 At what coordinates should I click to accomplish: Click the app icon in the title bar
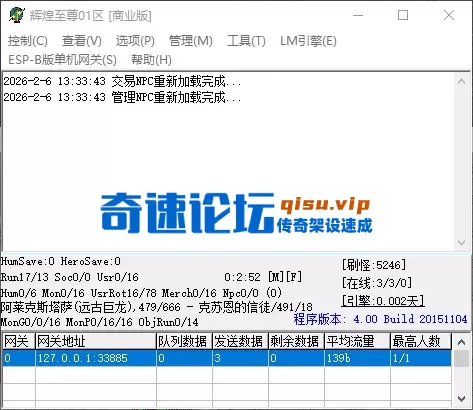(x=17, y=15)
